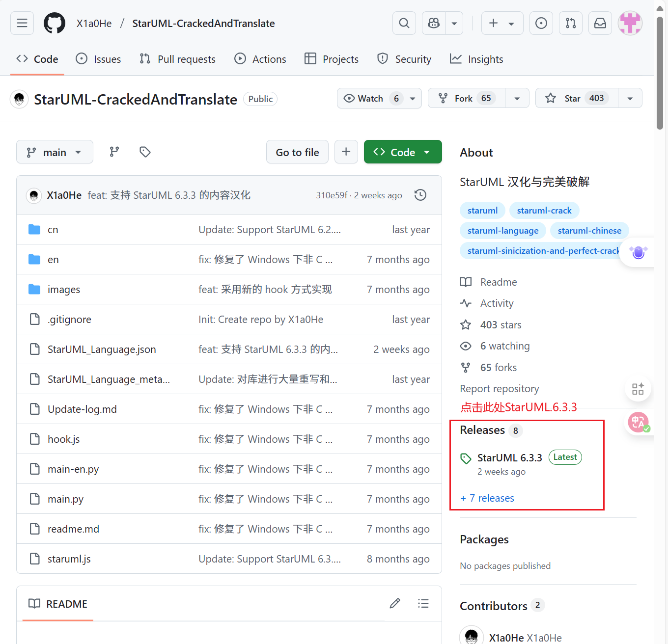
Task: Toggle Watch on this repository
Action: [371, 98]
